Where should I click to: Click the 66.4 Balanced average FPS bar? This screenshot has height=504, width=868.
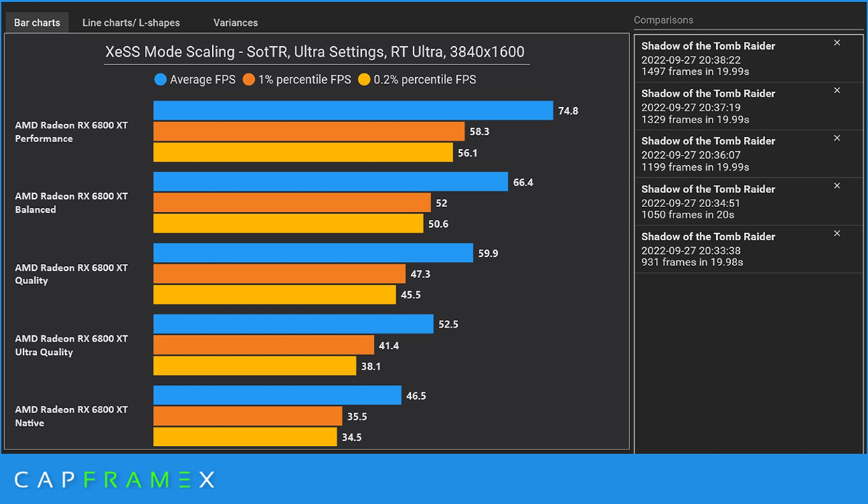point(331,182)
